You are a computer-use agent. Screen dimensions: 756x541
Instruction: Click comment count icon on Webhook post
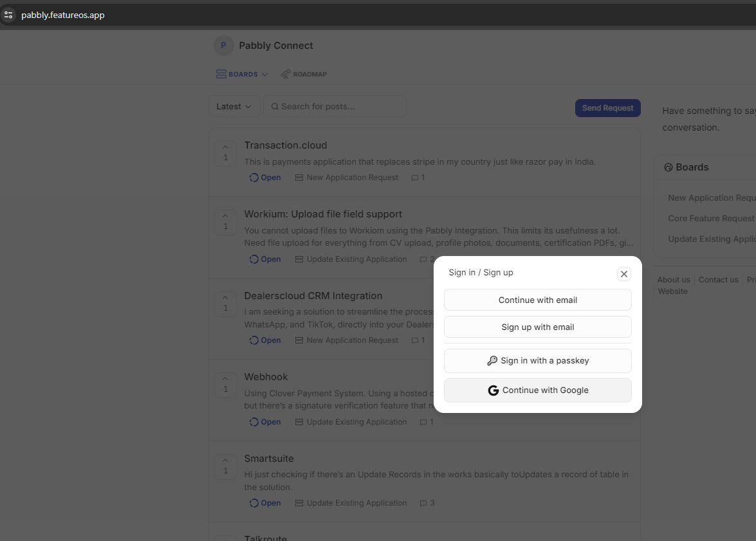[x=423, y=423]
